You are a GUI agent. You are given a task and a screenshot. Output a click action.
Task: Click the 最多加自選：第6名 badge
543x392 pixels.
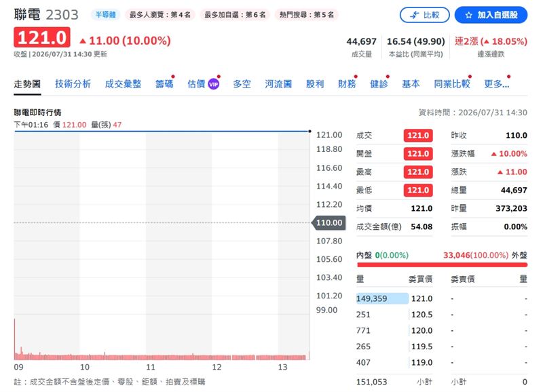pos(235,14)
